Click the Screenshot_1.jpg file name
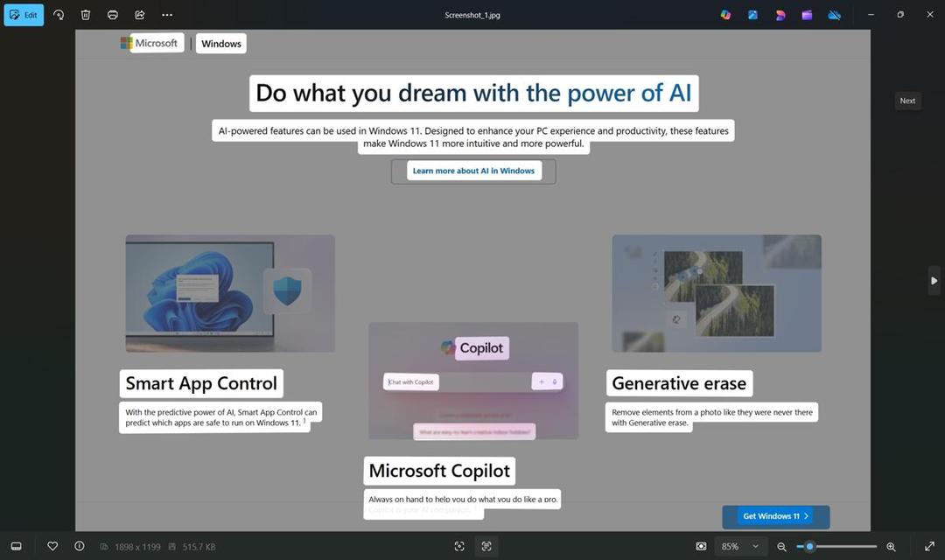945x560 pixels. [472, 15]
